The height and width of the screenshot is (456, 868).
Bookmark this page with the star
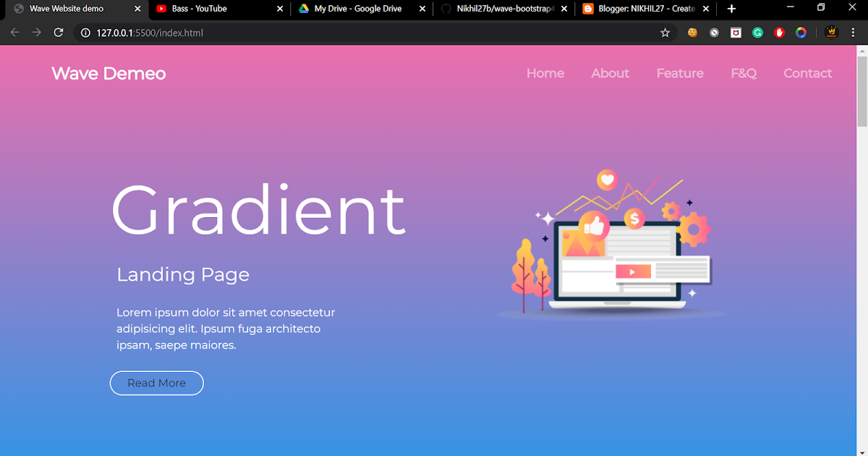click(x=665, y=33)
